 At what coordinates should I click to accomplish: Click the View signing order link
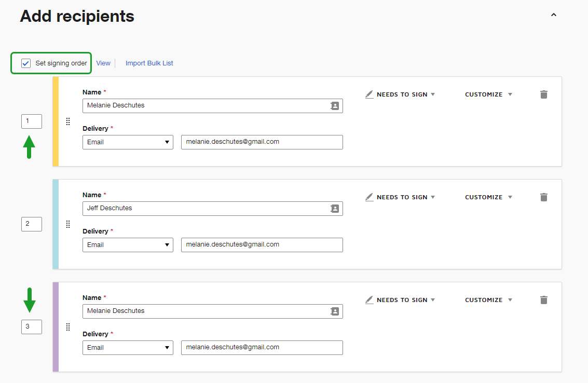pyautogui.click(x=103, y=63)
